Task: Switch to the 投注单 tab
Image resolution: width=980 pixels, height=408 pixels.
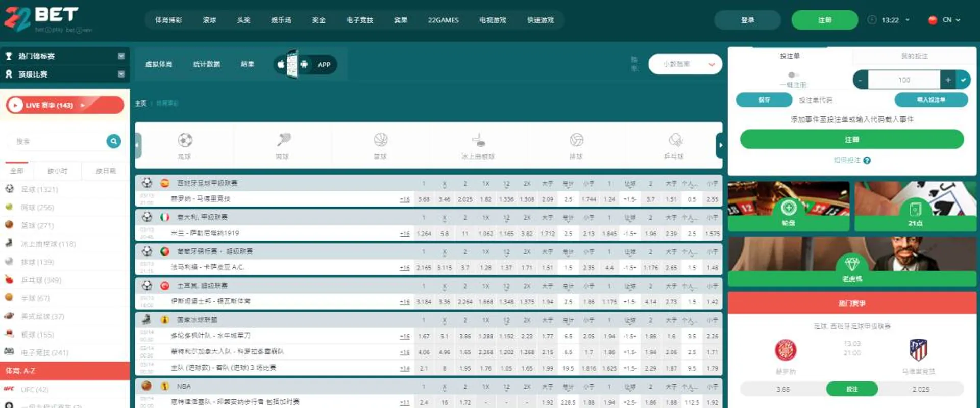Action: 790,56
